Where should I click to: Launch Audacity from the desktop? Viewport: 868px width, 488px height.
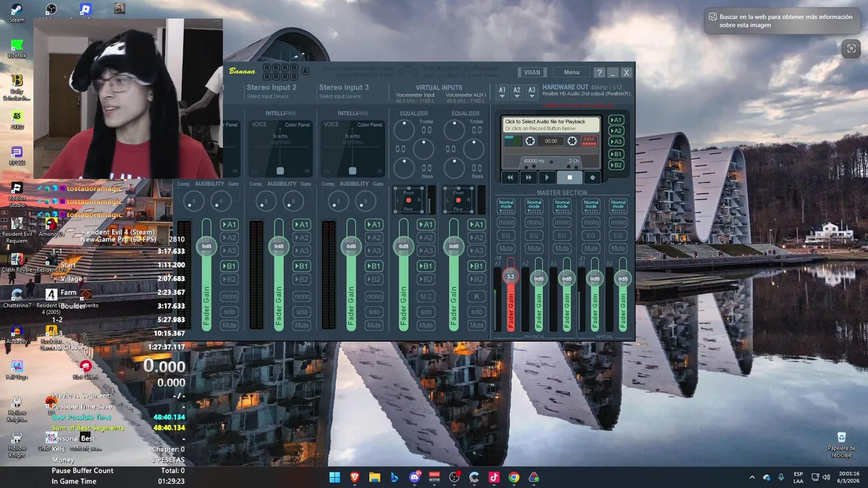[17, 335]
